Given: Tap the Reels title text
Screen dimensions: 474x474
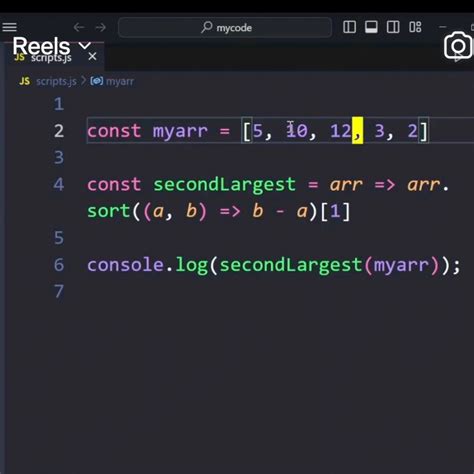Looking at the screenshot, I should tap(41, 46).
